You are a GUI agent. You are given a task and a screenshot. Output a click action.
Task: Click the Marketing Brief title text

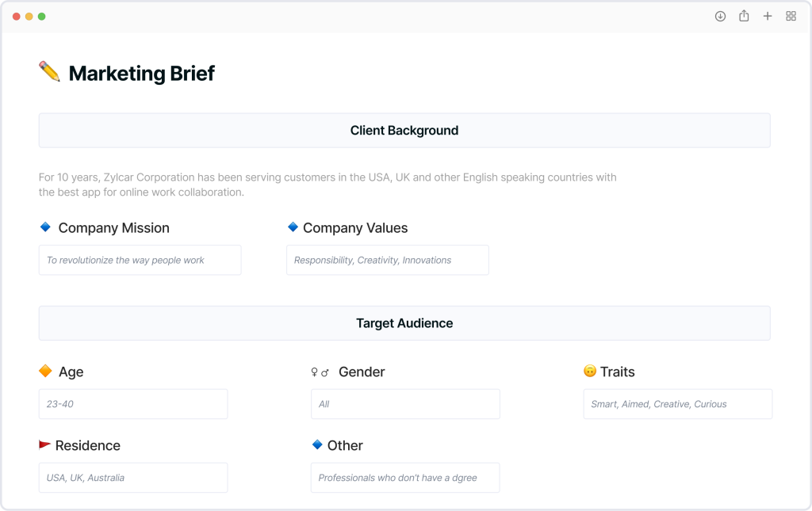[141, 74]
